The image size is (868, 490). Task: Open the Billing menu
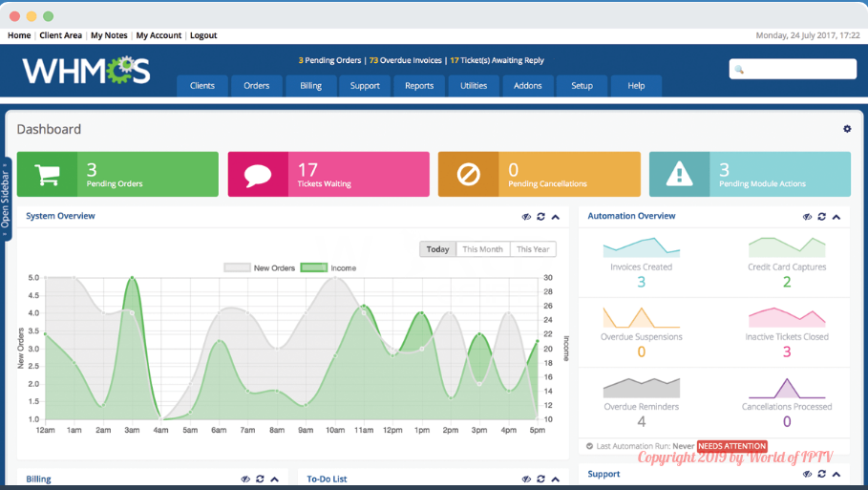pyautogui.click(x=310, y=85)
